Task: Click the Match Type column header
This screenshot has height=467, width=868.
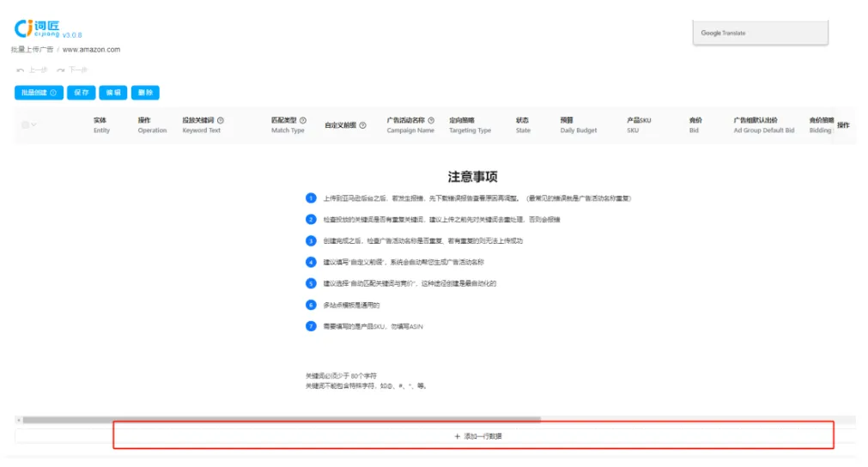Action: 288,125
